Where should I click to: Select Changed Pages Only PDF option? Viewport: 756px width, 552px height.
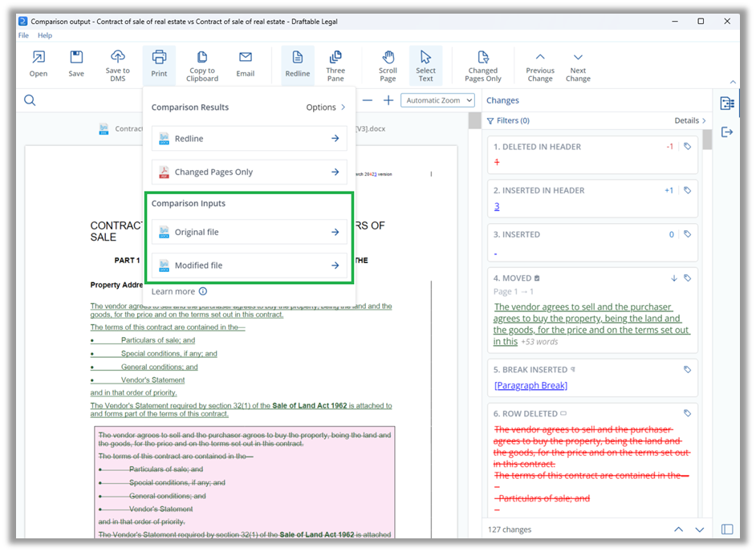(250, 172)
